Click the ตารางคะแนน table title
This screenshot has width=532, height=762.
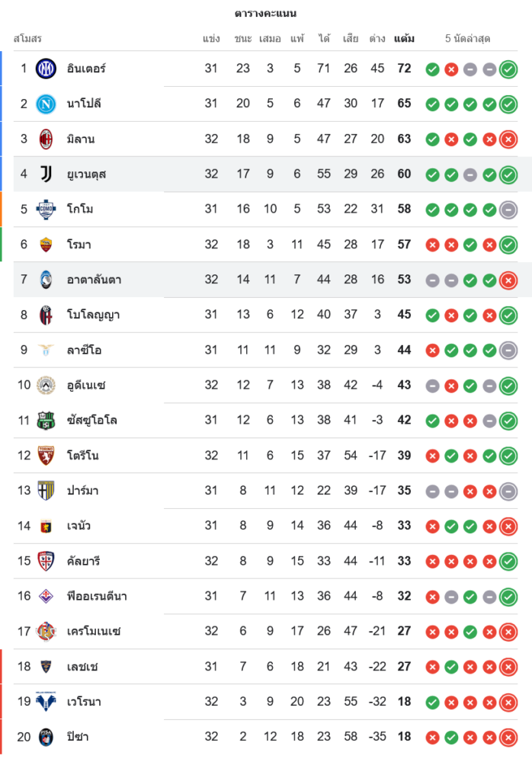click(266, 14)
